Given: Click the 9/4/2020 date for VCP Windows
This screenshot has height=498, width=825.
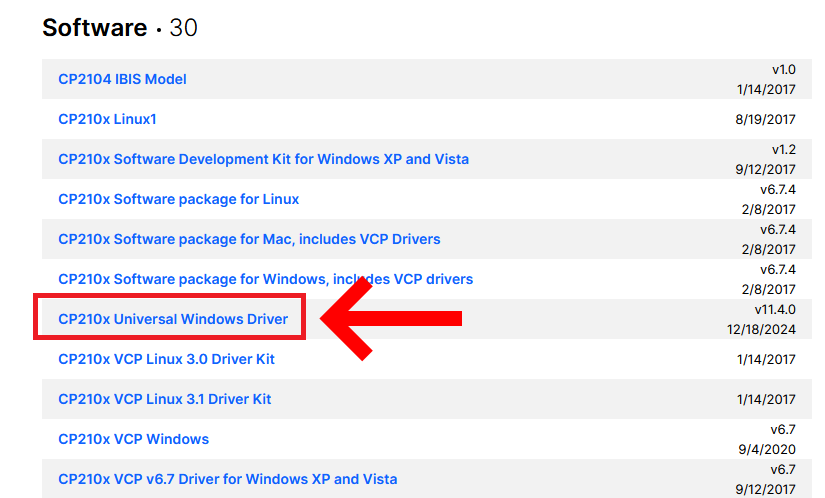Looking at the screenshot, I should coord(767,450).
